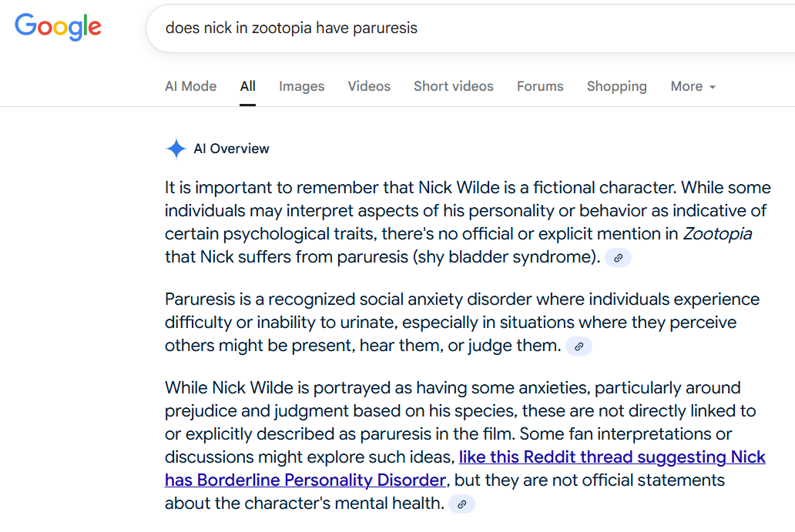The image size is (795, 532).
Task: Open source link after 'judge them'
Action: [x=579, y=346]
